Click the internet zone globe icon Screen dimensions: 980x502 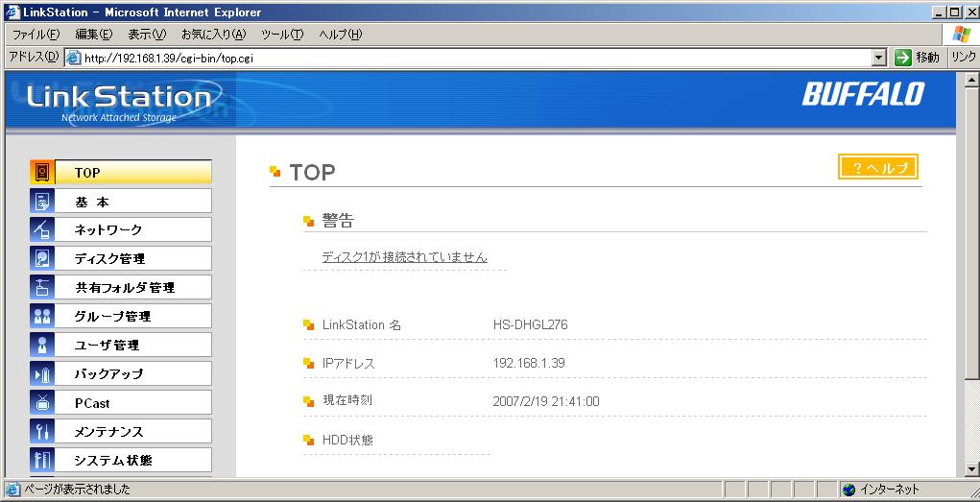pyautogui.click(x=849, y=490)
